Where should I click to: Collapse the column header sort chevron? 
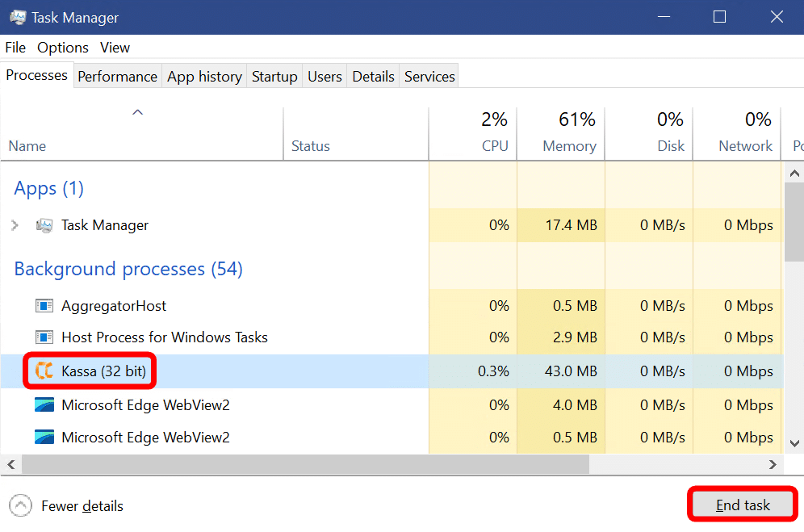pyautogui.click(x=138, y=112)
